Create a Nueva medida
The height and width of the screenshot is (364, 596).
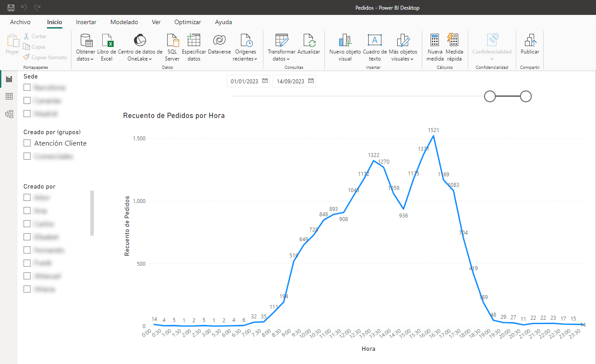coord(435,47)
